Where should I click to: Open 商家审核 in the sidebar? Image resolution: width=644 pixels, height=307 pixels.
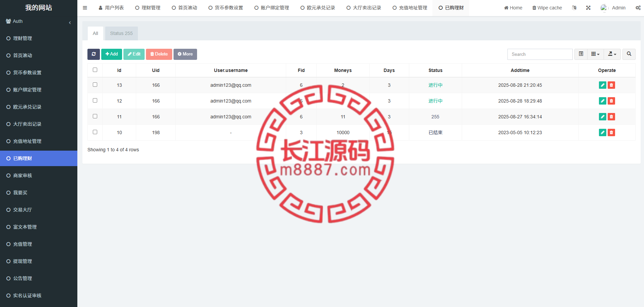tap(39, 176)
